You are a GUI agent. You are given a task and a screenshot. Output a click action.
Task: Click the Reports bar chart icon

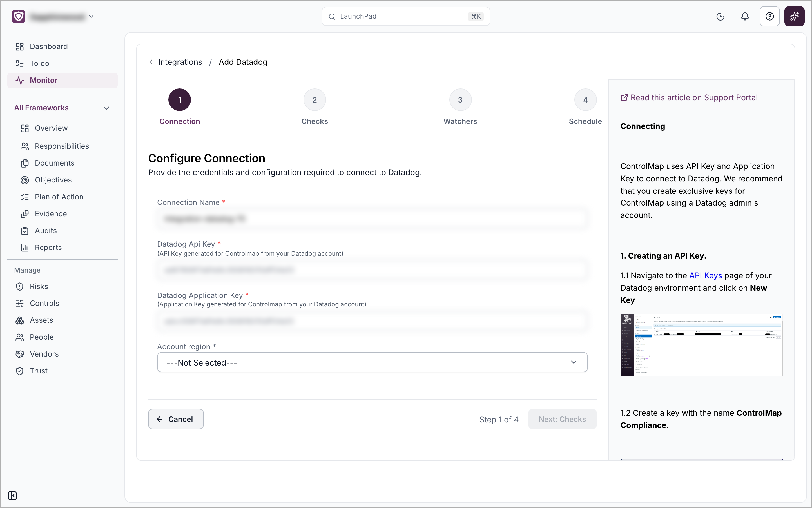[25, 248]
